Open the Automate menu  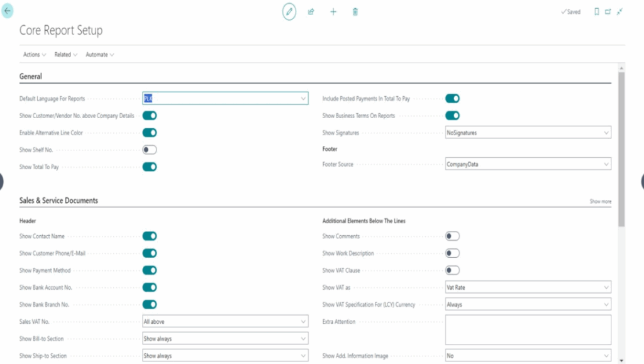[x=99, y=55]
